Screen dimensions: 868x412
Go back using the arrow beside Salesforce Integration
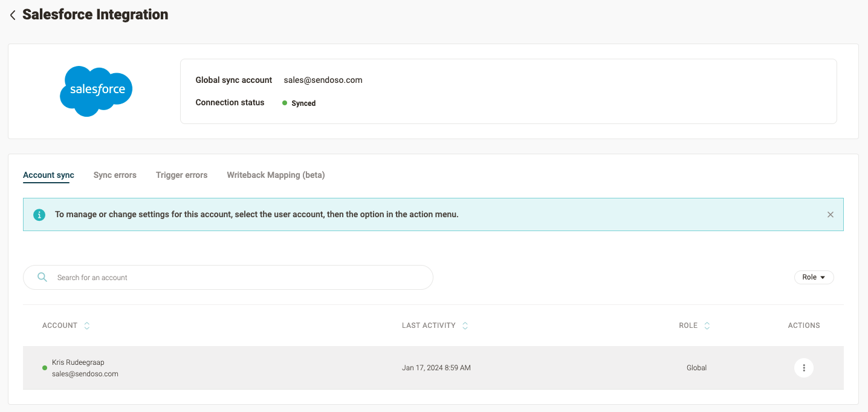point(12,15)
